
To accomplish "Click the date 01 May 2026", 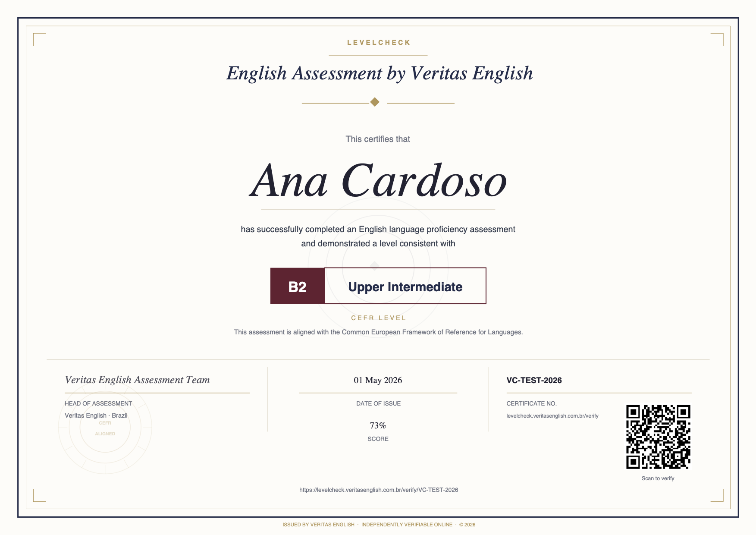I will 378,380.
